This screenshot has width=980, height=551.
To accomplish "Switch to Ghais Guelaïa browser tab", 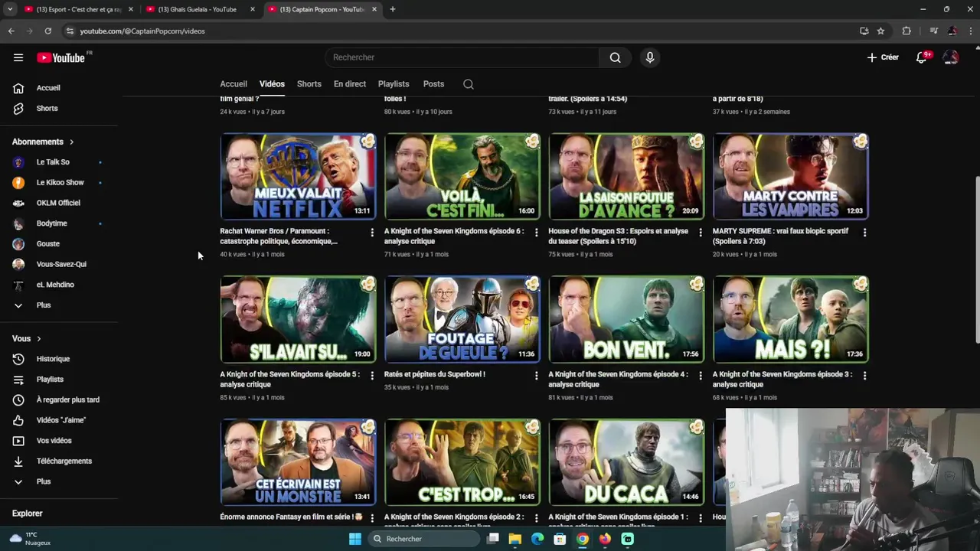I will pos(197,9).
